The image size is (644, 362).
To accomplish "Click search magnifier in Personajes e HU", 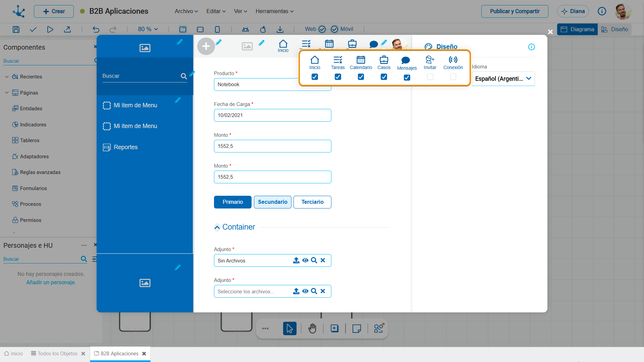I will click(x=84, y=259).
